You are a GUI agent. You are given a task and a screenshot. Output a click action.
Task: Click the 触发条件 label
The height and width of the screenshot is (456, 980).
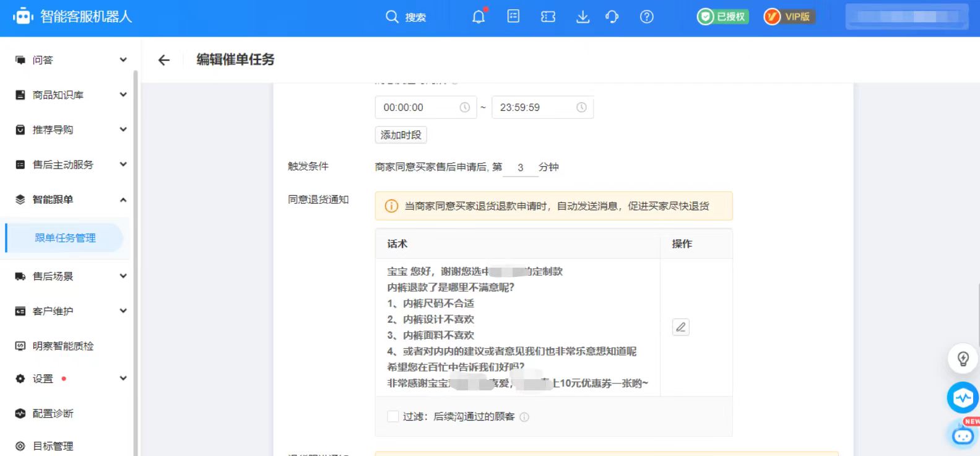(x=308, y=166)
